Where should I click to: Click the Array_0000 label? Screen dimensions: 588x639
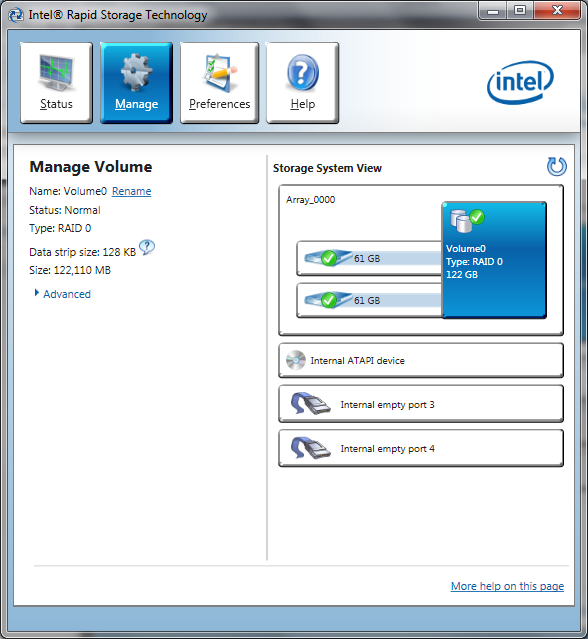tap(311, 200)
